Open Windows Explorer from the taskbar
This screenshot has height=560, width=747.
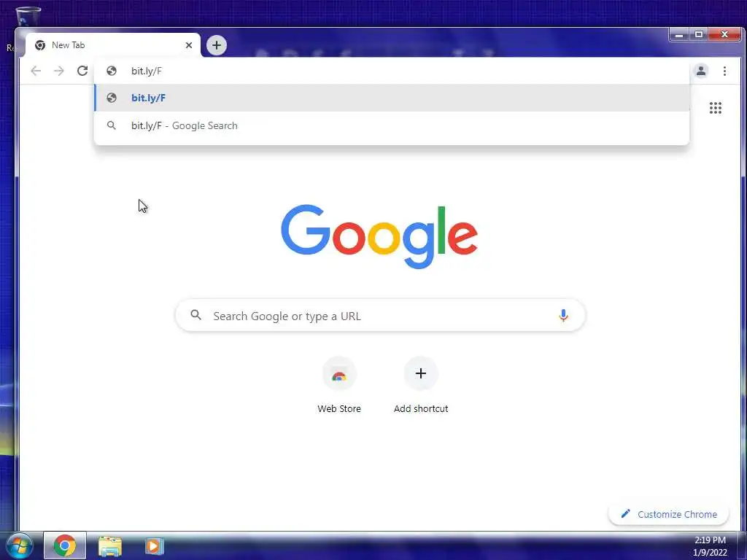pyautogui.click(x=110, y=546)
